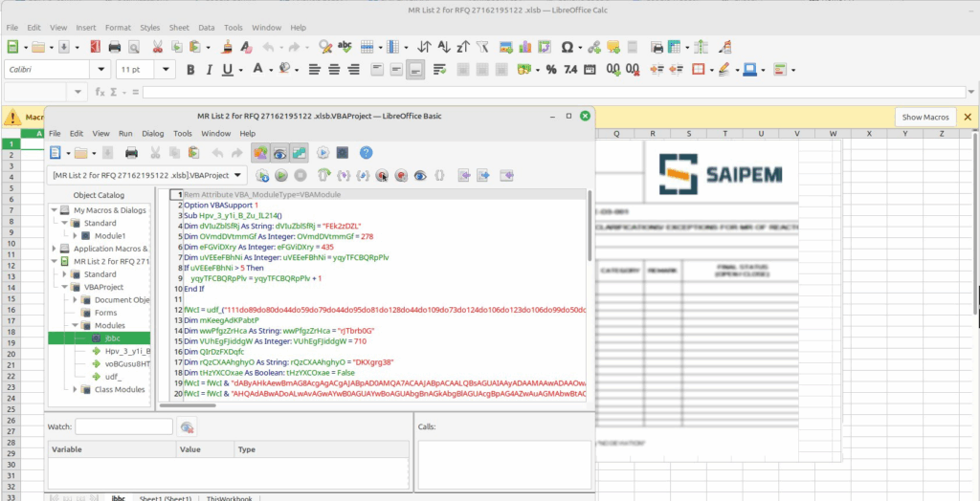Click the Manage Breakpoints icon
The width and height of the screenshot is (980, 501).
click(401, 176)
